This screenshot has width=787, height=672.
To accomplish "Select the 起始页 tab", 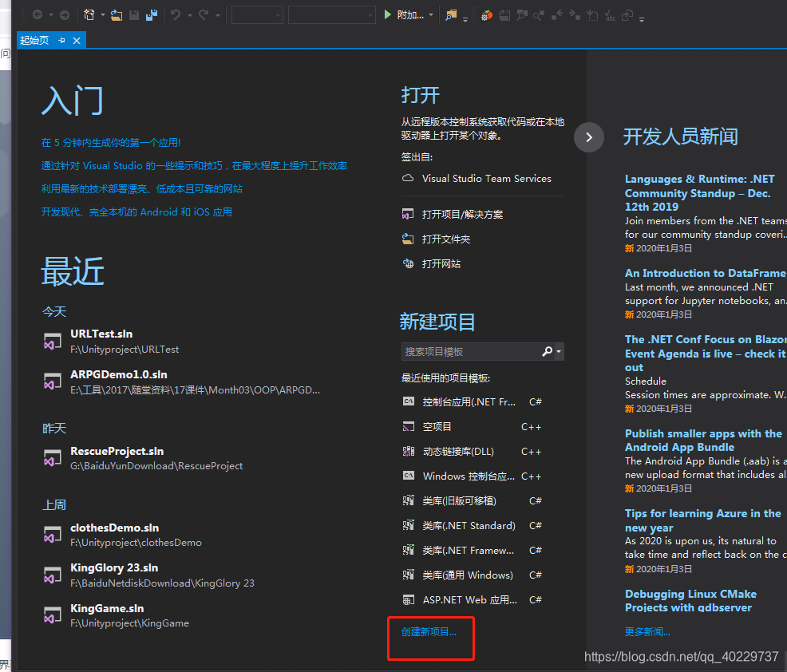I will (34, 40).
